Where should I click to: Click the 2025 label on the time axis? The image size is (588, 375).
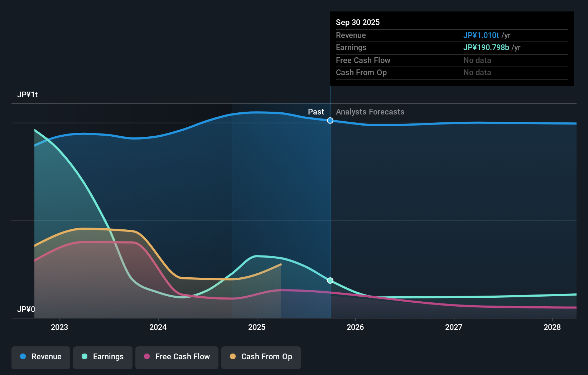click(x=256, y=327)
